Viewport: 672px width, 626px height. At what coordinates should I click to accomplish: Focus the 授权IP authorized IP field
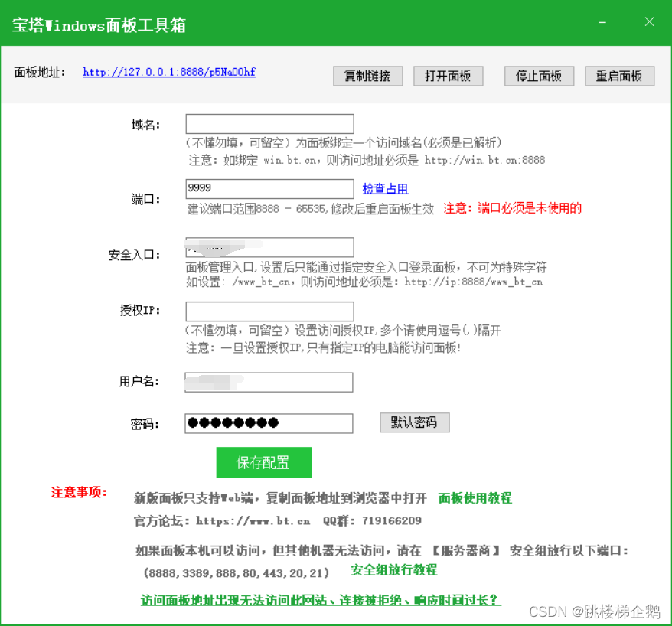269,311
